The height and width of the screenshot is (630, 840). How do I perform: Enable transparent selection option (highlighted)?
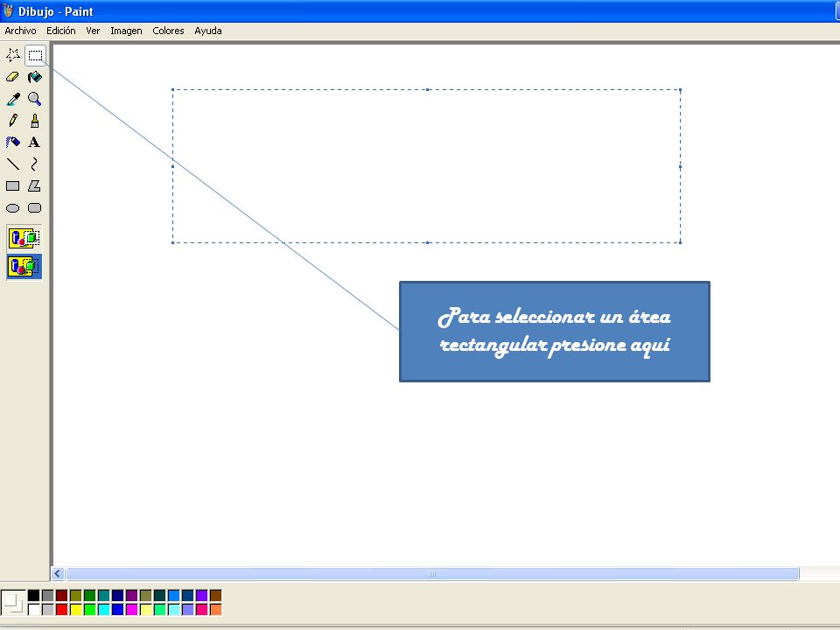pos(24,266)
